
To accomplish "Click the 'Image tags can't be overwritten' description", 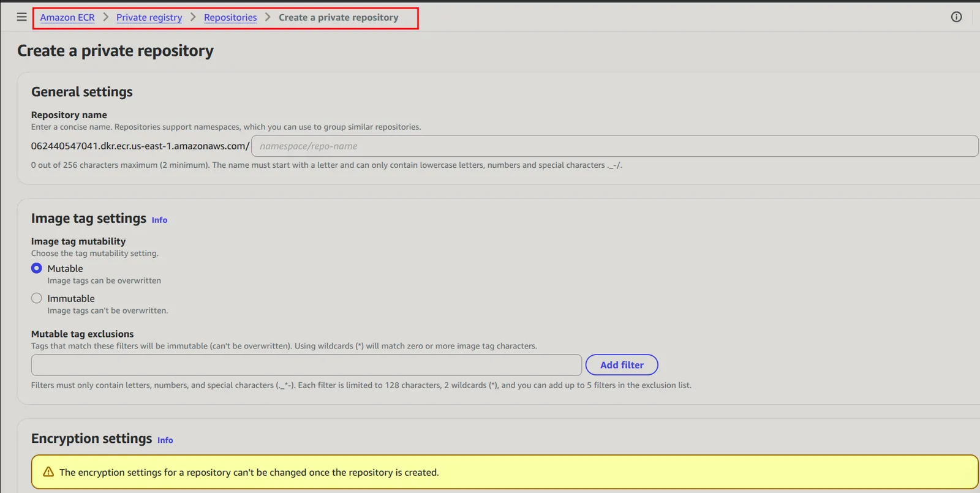I will click(x=108, y=310).
